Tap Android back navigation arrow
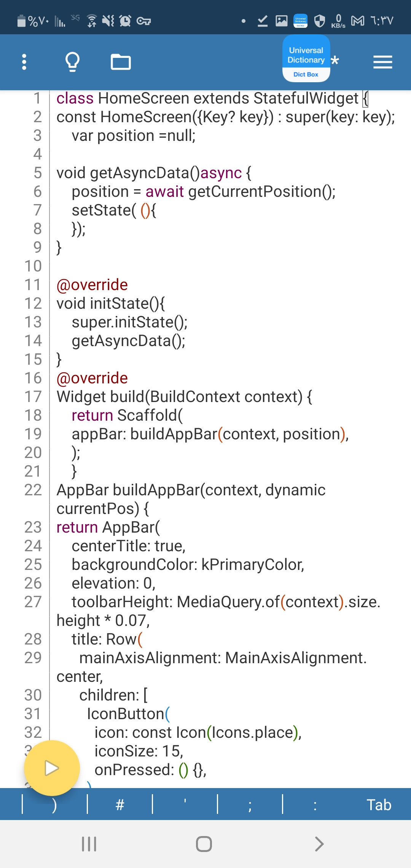Viewport: 411px width, 868px height. pos(319,844)
